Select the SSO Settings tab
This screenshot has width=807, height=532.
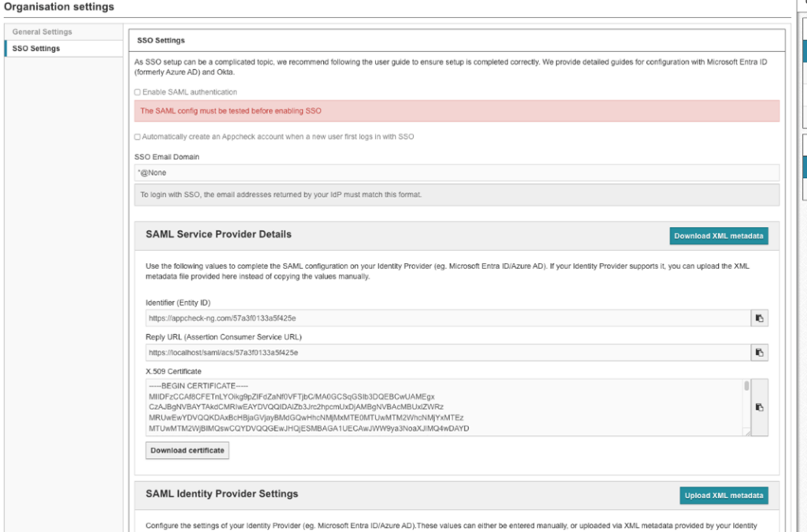[x=36, y=49]
